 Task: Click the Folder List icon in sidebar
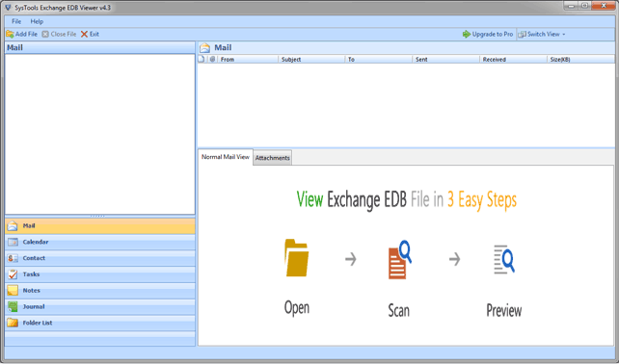click(x=13, y=323)
